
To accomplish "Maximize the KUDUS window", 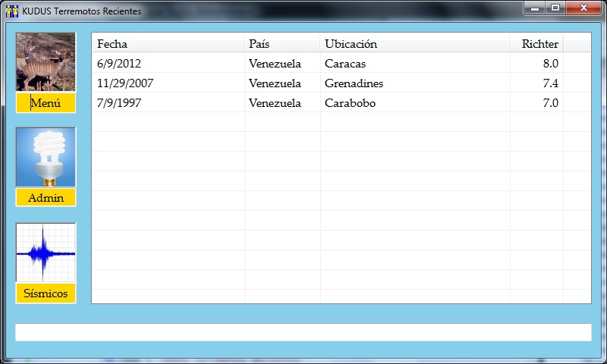I will click(x=555, y=8).
